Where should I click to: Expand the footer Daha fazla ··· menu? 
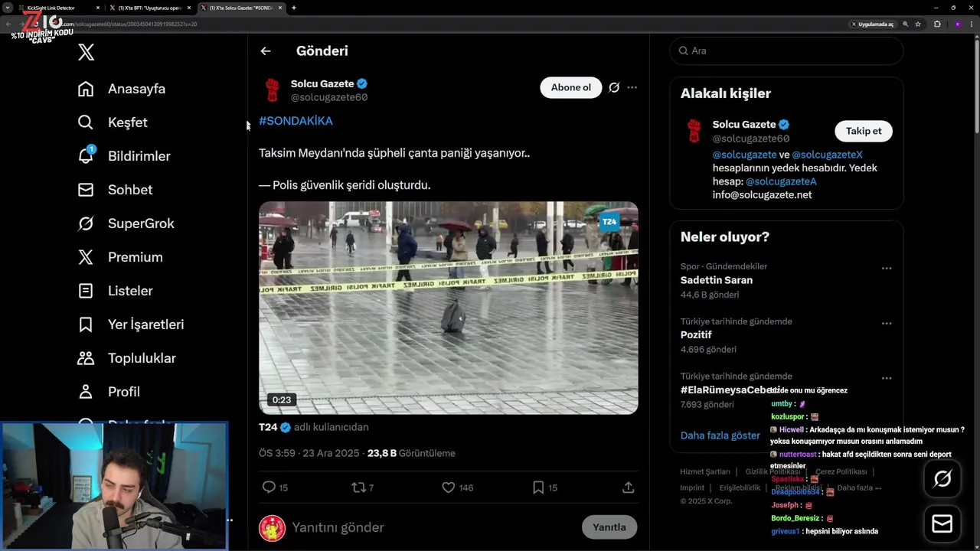pyautogui.click(x=859, y=487)
